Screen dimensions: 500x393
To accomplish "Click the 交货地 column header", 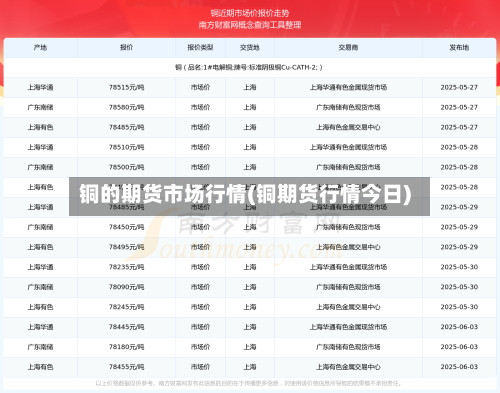I will 250,48.
